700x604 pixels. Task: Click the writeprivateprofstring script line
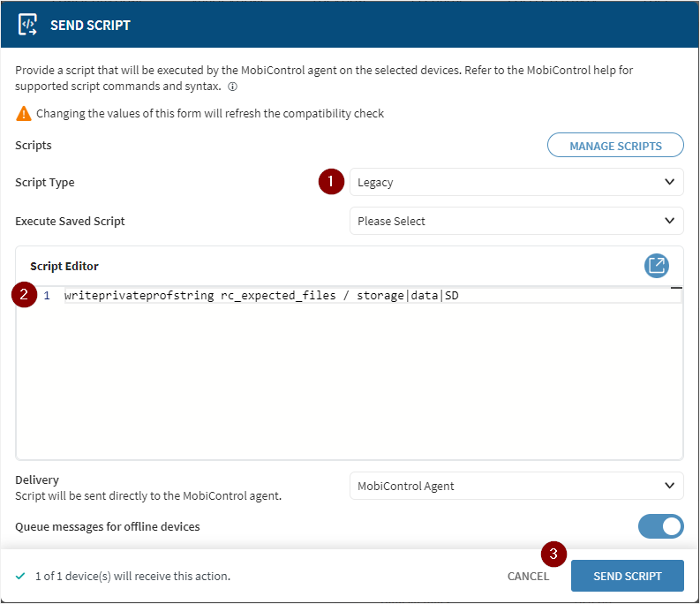(x=261, y=296)
